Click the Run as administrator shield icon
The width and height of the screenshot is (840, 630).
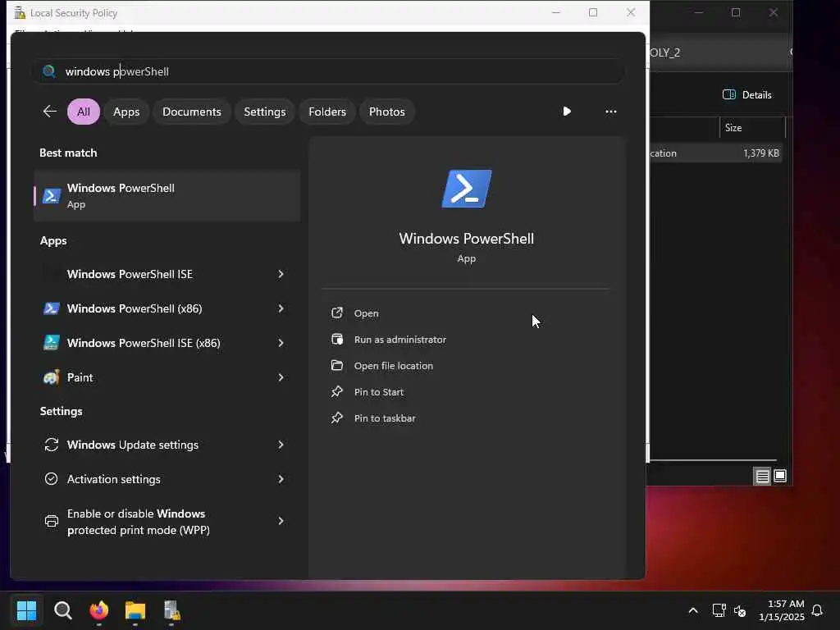pyautogui.click(x=337, y=339)
